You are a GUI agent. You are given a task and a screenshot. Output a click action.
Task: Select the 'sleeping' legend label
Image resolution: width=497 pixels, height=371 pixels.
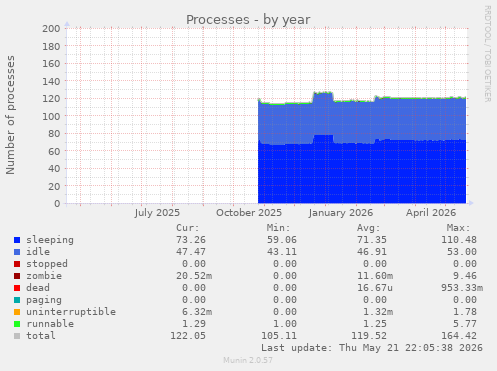(x=50, y=240)
